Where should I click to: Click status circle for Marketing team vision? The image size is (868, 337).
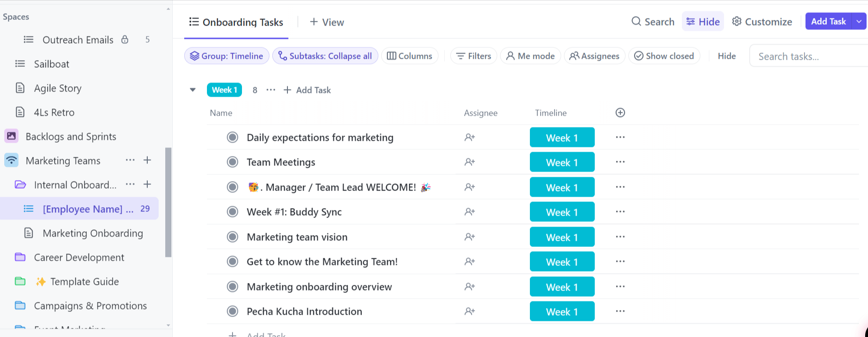pyautogui.click(x=232, y=237)
